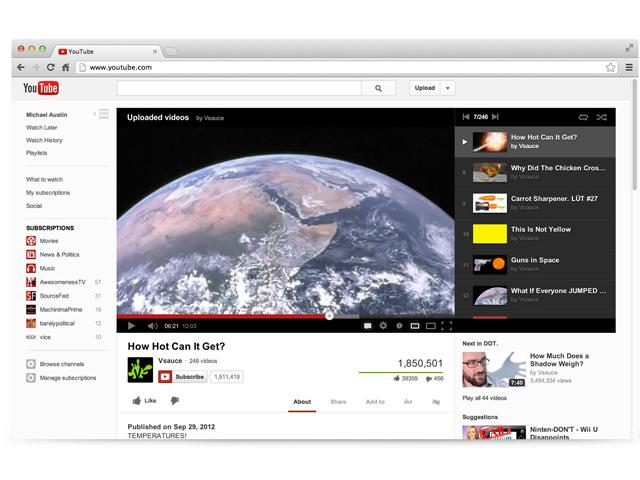Select What to watch
640x480 pixels.
[x=44, y=179]
